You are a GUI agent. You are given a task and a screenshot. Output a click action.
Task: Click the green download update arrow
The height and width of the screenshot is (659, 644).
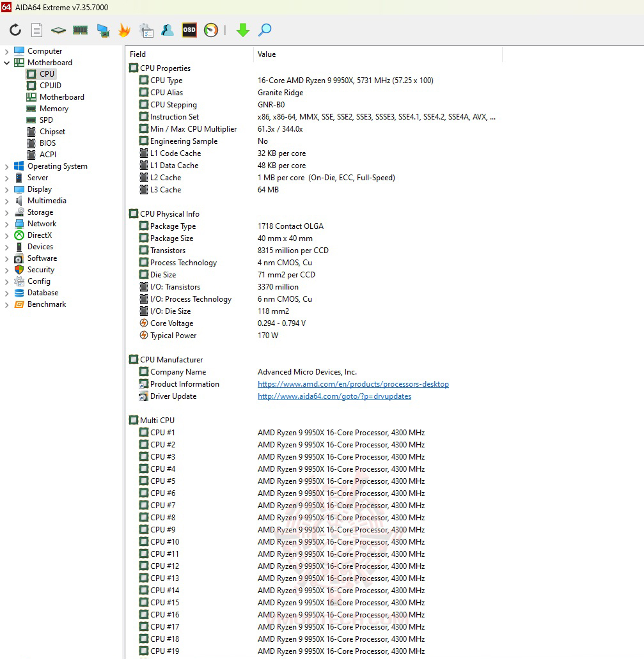point(243,30)
